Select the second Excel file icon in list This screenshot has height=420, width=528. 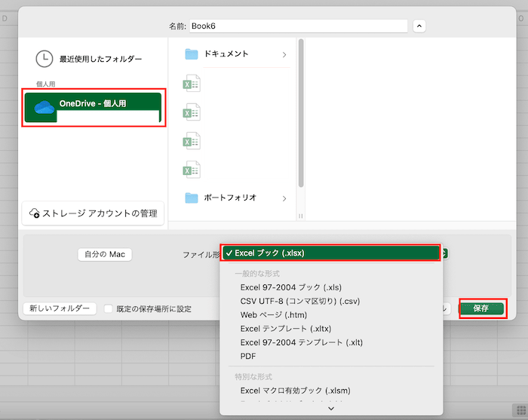pyautogui.click(x=192, y=112)
